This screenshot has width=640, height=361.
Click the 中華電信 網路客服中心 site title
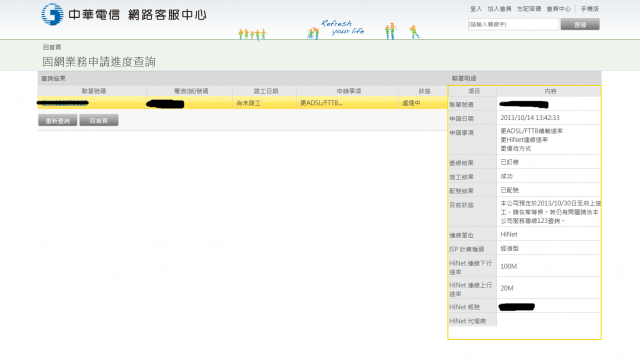click(x=137, y=15)
